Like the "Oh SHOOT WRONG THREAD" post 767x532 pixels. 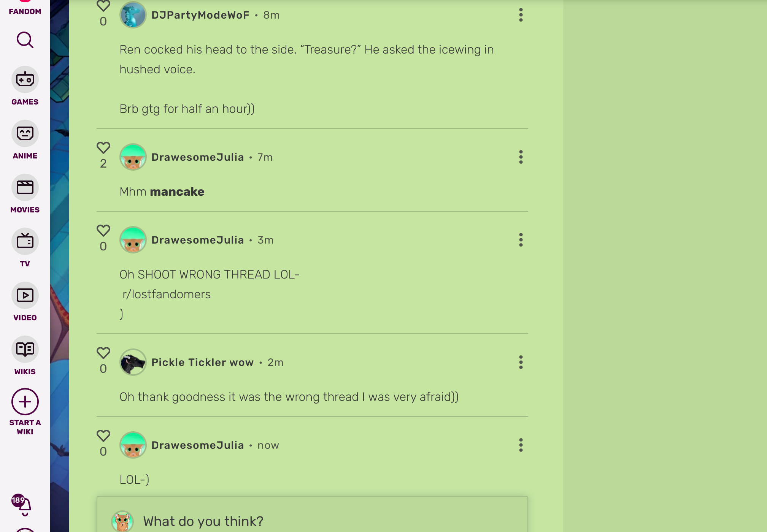(x=103, y=230)
